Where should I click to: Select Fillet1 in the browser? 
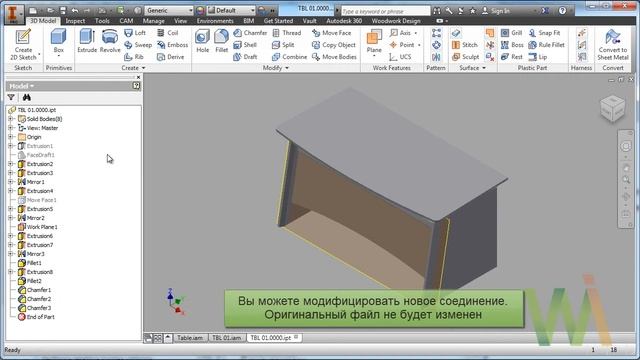[x=30, y=263]
